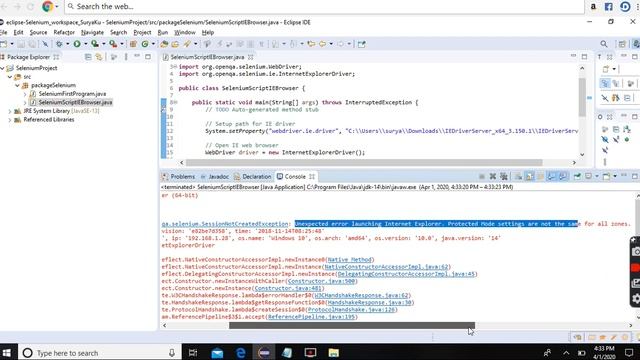Click Type here to search taskbar box
The width and height of the screenshot is (640, 360).
coord(100,353)
